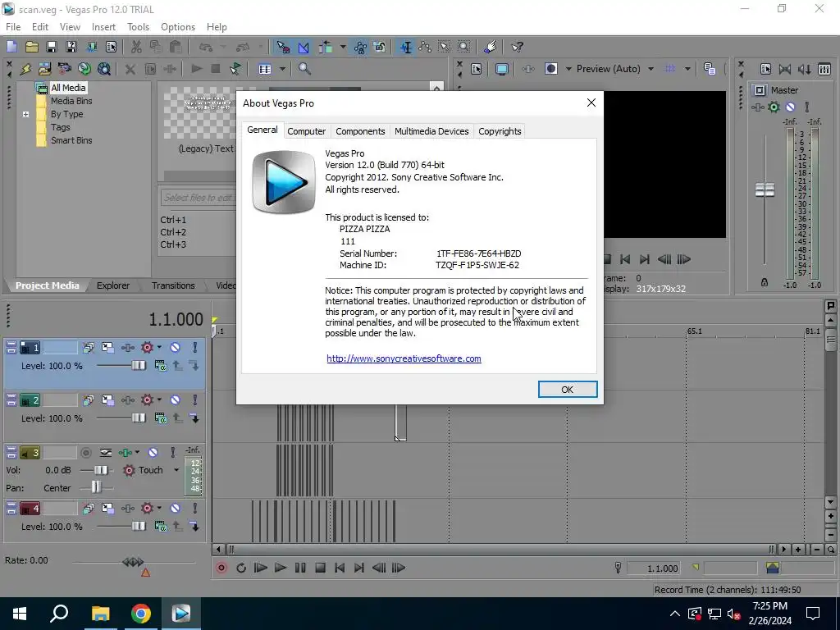This screenshot has width=840, height=630.
Task: Select the Smart Bins folder
Action: [x=71, y=140]
